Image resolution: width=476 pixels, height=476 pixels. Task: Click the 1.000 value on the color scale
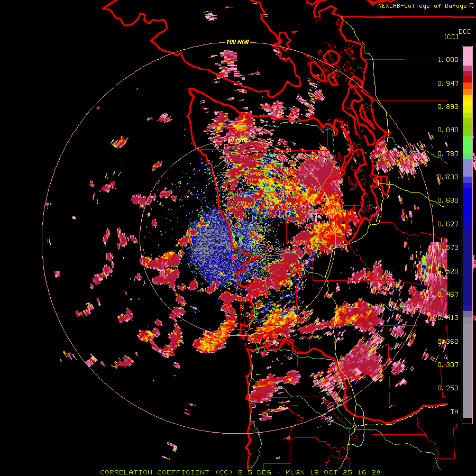448,59
